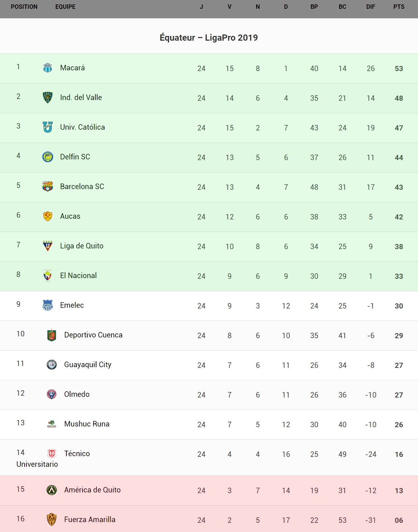Click the Univ. Católica logo icon
The image size is (418, 532).
(x=48, y=127)
